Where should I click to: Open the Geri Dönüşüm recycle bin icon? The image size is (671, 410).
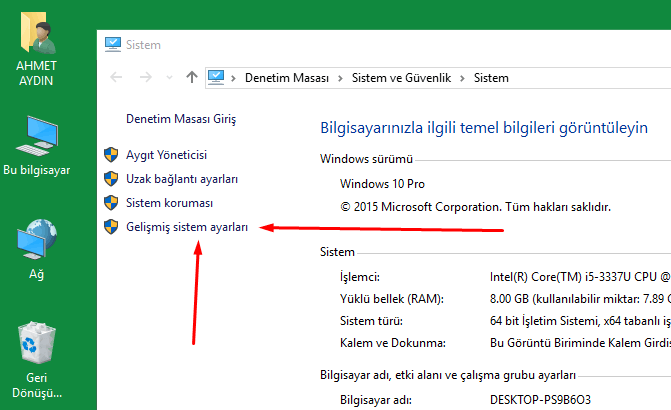coord(37,342)
